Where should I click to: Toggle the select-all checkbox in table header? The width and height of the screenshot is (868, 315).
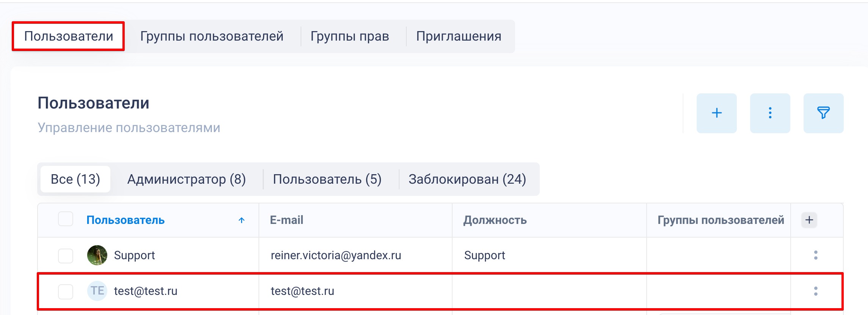coord(66,219)
